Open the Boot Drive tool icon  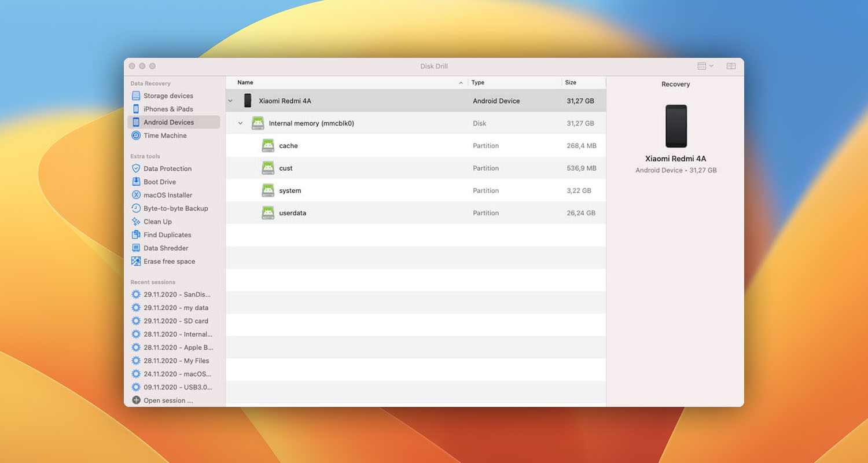coord(136,182)
